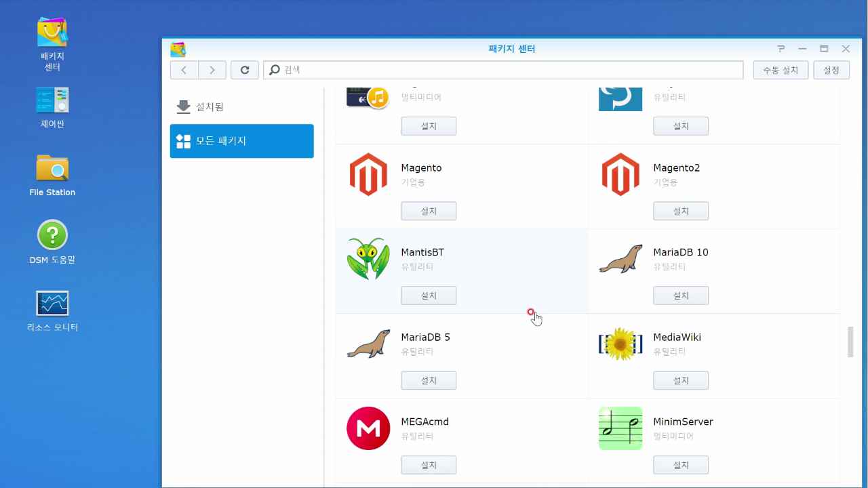Open File Station desktop icon
Viewport: 868px width, 488px height.
pyautogui.click(x=52, y=175)
